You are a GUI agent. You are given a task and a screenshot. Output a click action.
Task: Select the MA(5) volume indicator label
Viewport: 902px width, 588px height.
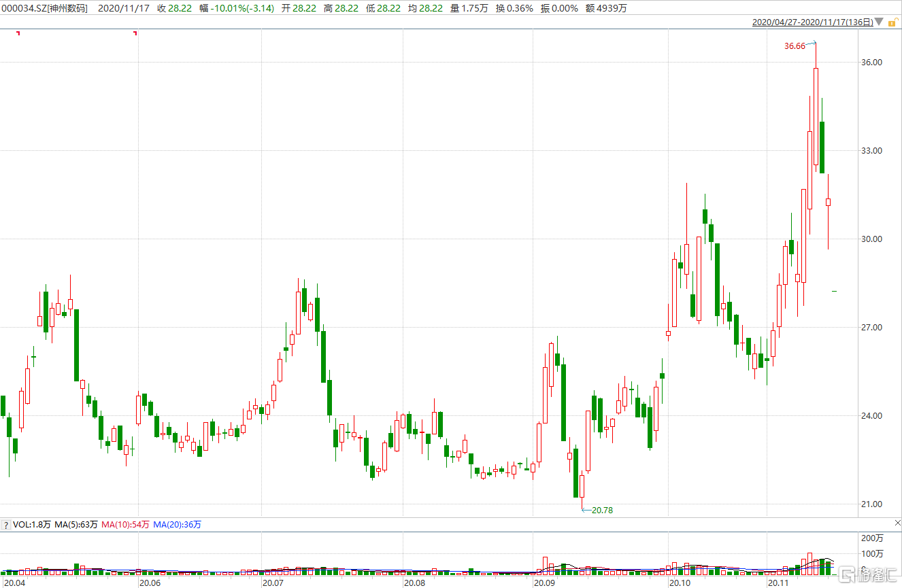click(x=76, y=525)
